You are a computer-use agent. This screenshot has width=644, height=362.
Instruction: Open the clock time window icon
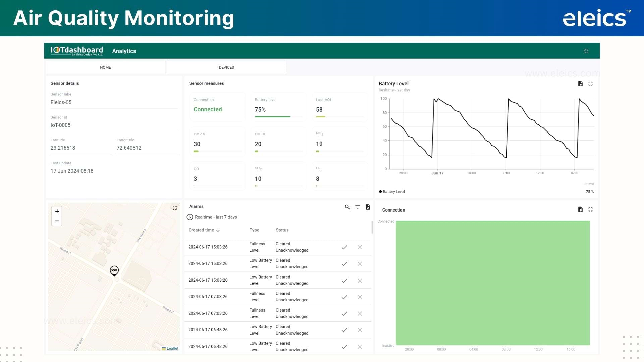coord(190,217)
